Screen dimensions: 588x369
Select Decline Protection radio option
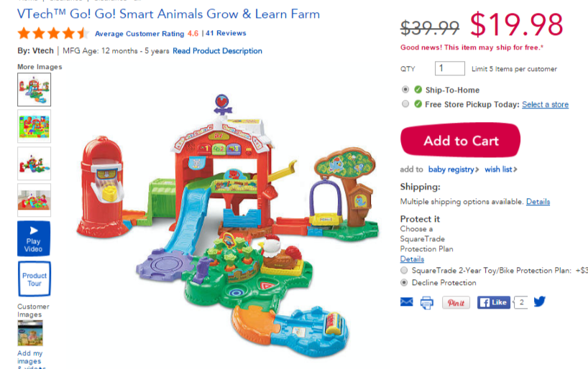pos(404,282)
